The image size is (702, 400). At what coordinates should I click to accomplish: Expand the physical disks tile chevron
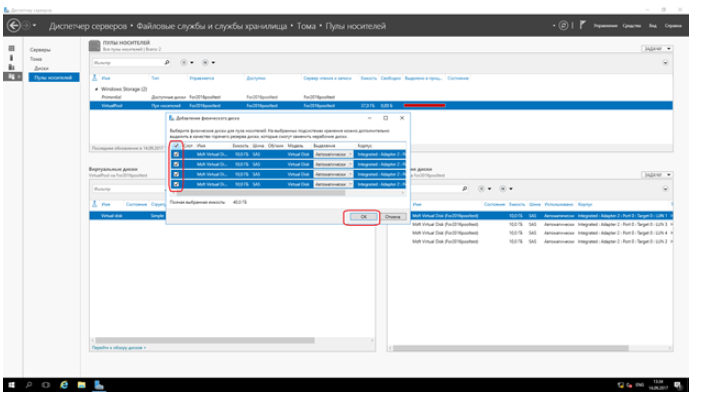665,189
